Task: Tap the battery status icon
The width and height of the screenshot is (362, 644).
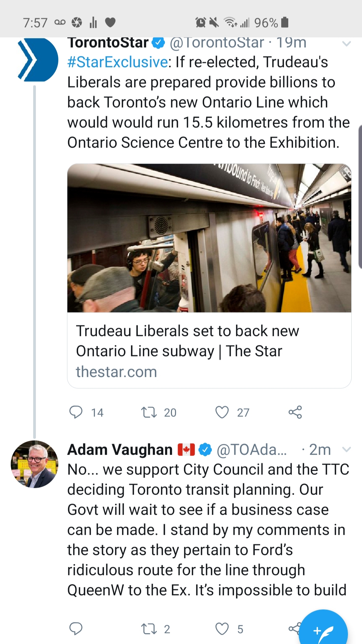Action: [x=285, y=22]
